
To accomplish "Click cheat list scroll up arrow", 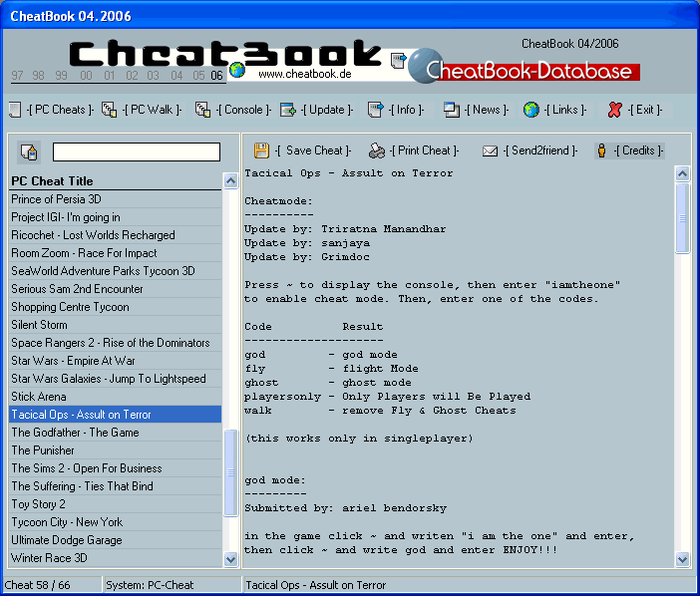I will [230, 180].
